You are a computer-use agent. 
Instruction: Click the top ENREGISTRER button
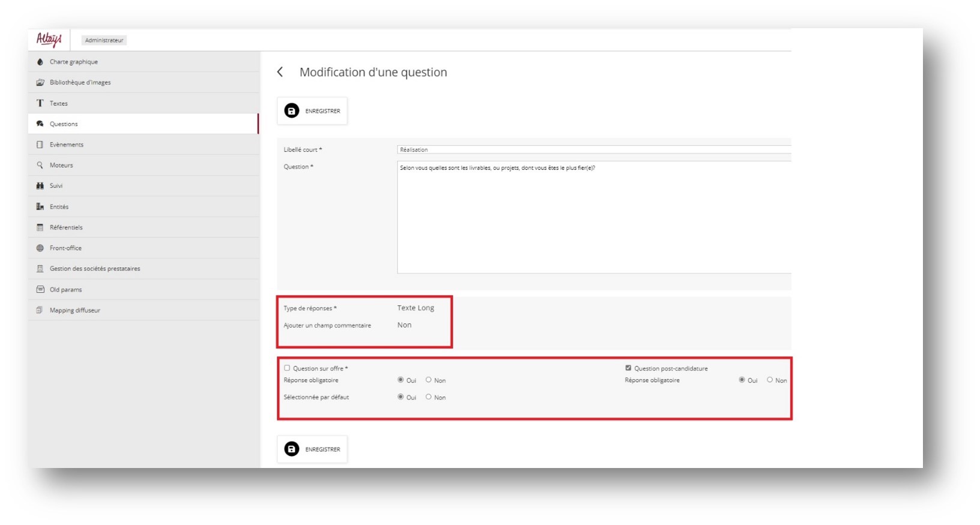[x=312, y=111]
